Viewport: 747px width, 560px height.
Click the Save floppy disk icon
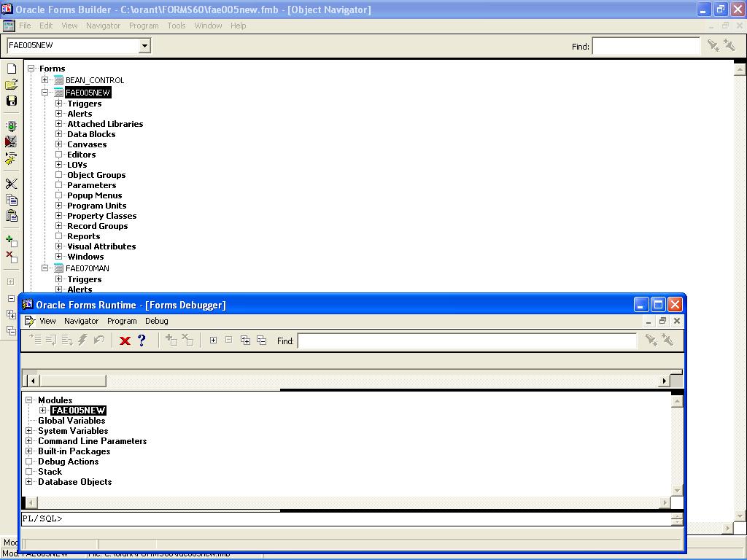point(11,101)
